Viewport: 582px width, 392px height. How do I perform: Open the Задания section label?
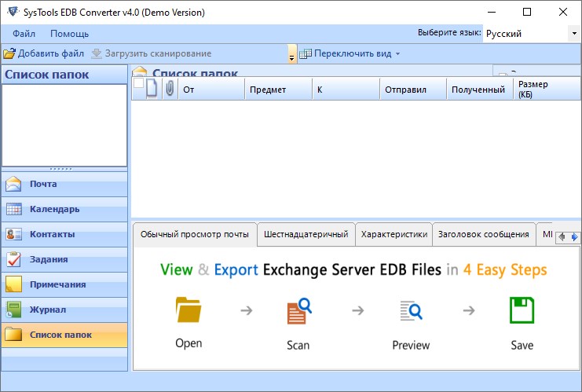[x=49, y=259]
